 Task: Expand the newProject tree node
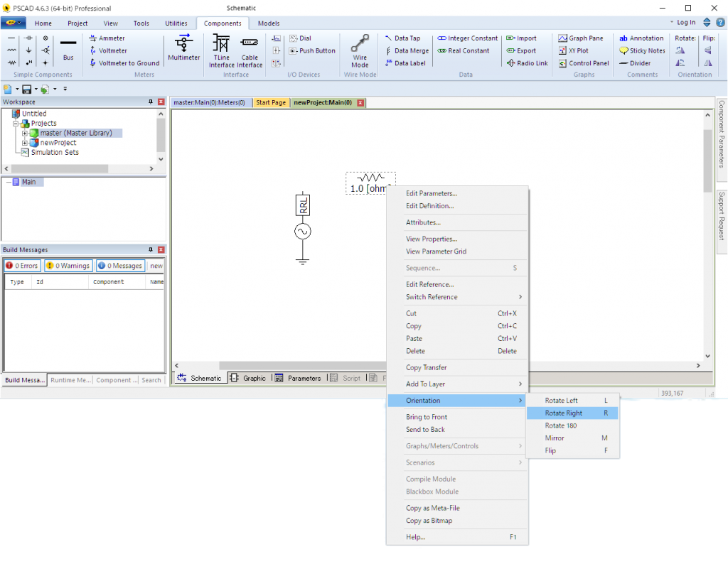(25, 143)
